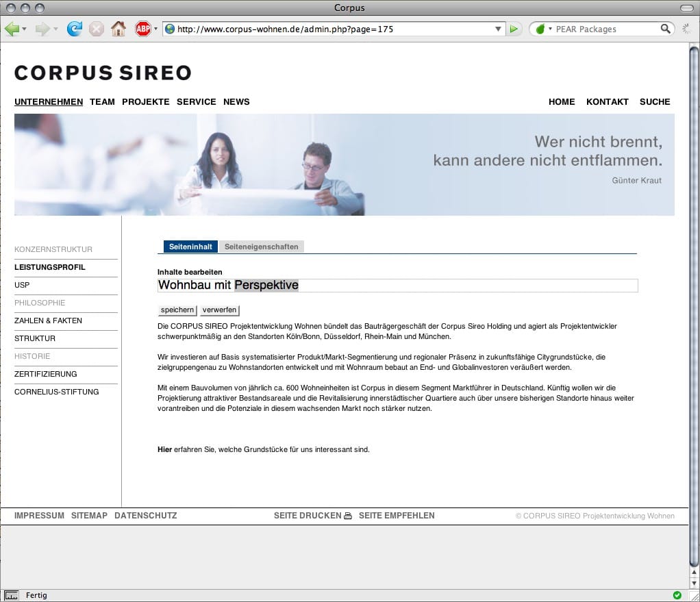Click the printer icon beside Seite drucken
700x602 pixels.
coord(348,516)
